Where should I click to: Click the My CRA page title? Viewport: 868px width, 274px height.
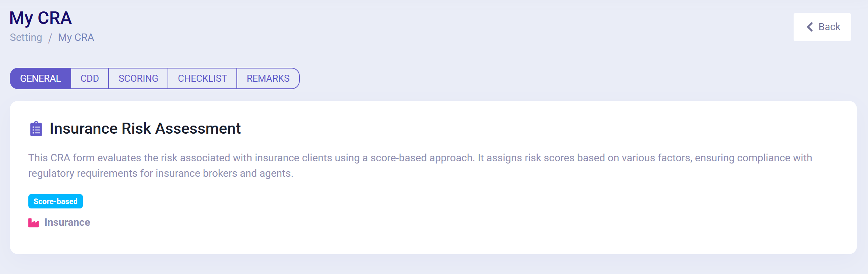click(x=41, y=18)
